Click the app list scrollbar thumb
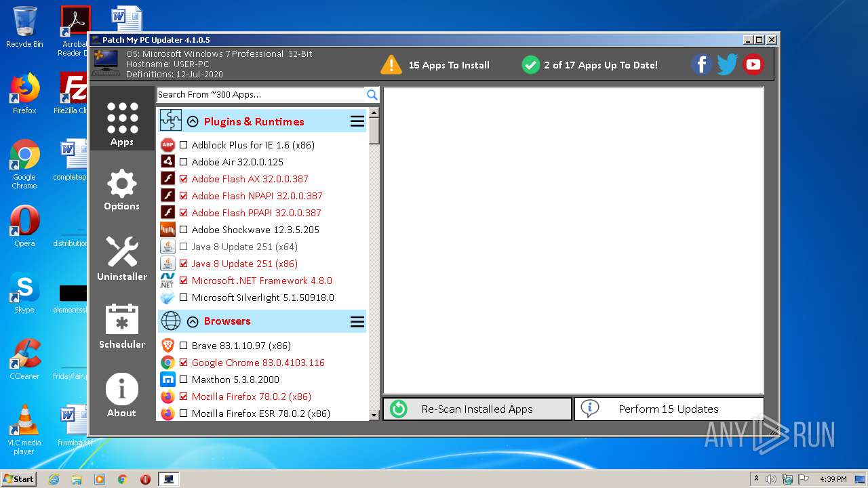868x488 pixels. click(374, 130)
